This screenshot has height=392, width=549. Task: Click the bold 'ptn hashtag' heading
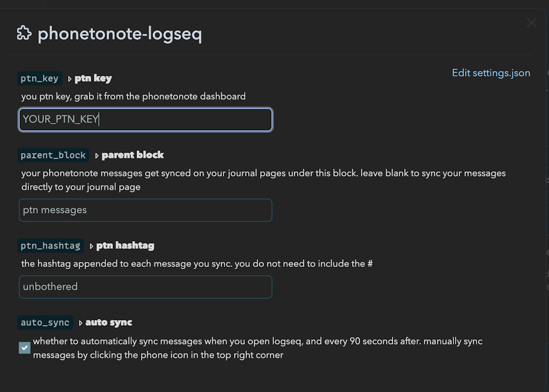point(125,246)
